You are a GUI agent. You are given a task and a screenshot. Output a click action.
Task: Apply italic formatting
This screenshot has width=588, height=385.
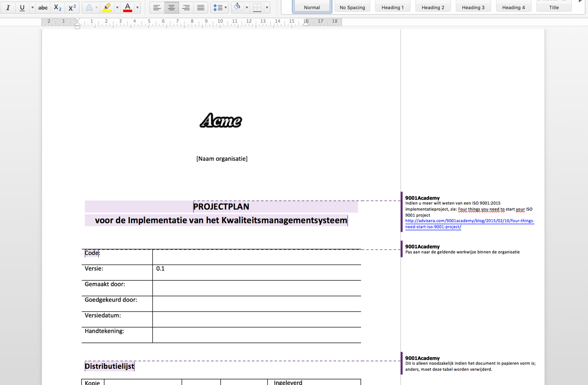pos(8,8)
